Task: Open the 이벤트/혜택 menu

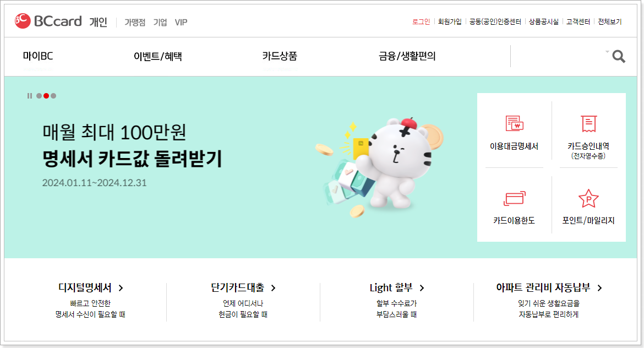Action: [x=158, y=56]
